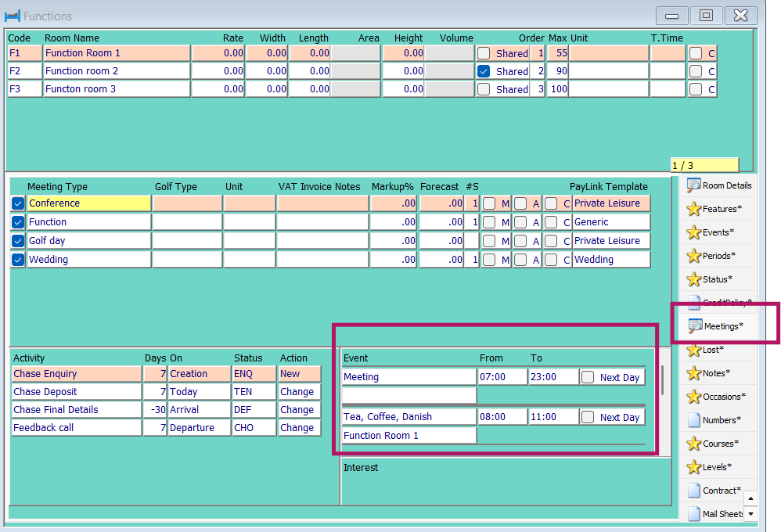Select the Feedback call activity
This screenshot has width=781, height=532.
[x=77, y=428]
